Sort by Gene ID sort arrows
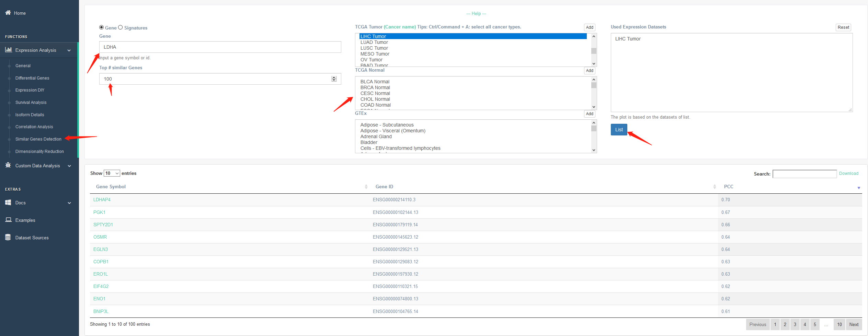The image size is (868, 336). tap(715, 187)
